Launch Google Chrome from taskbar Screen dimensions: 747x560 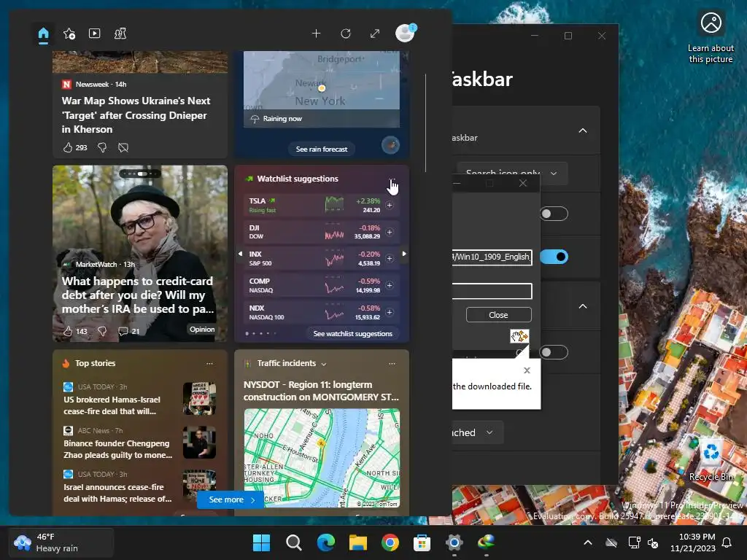[390, 542]
